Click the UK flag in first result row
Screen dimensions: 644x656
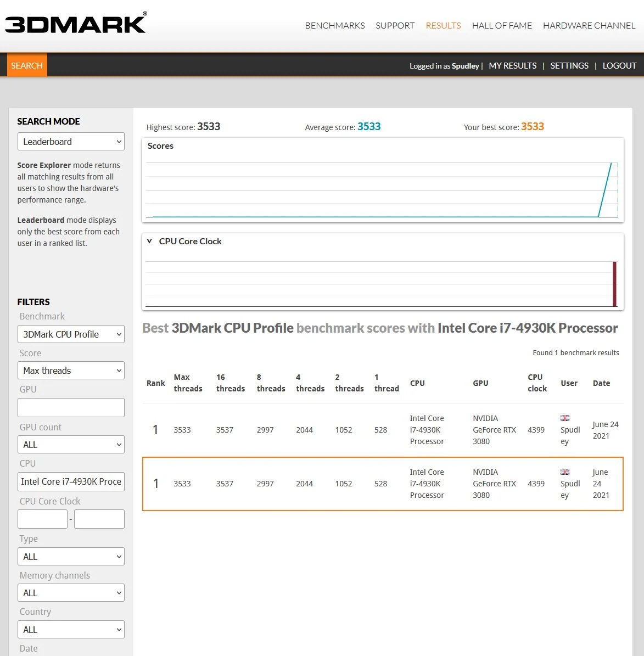[x=565, y=418]
